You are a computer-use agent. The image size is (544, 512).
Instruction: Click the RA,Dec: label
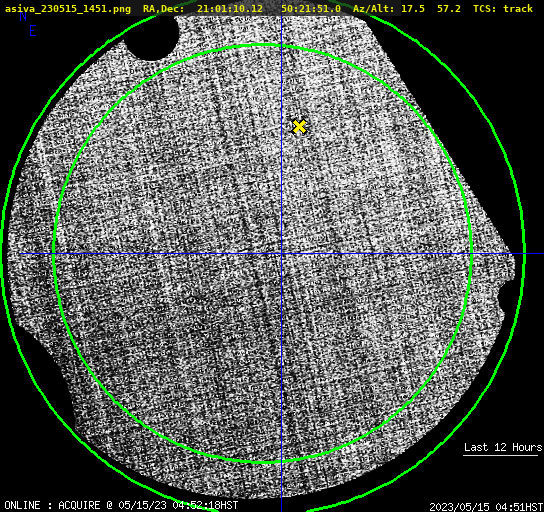tap(163, 8)
